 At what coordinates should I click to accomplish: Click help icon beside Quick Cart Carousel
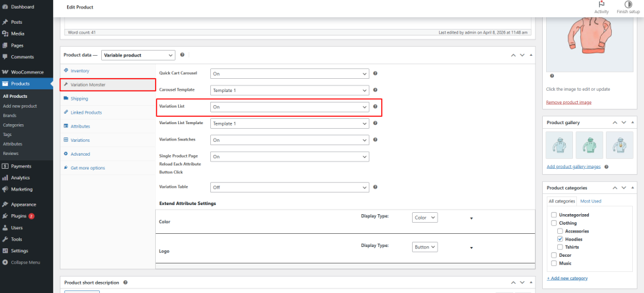pyautogui.click(x=375, y=74)
